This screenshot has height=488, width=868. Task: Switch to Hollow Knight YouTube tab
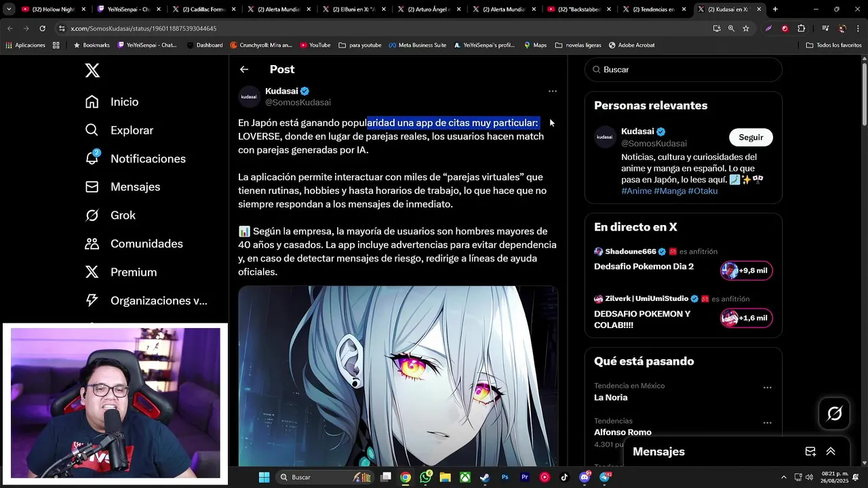point(53,9)
